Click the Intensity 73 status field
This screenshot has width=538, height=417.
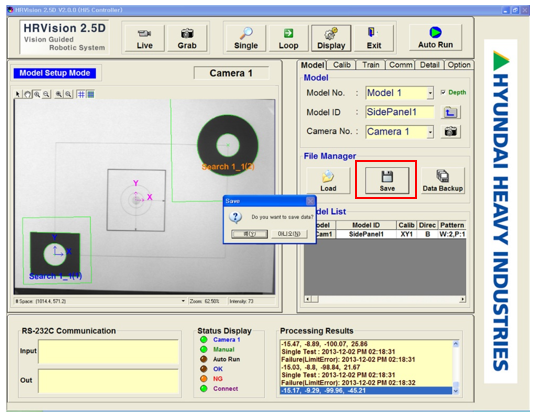point(251,301)
